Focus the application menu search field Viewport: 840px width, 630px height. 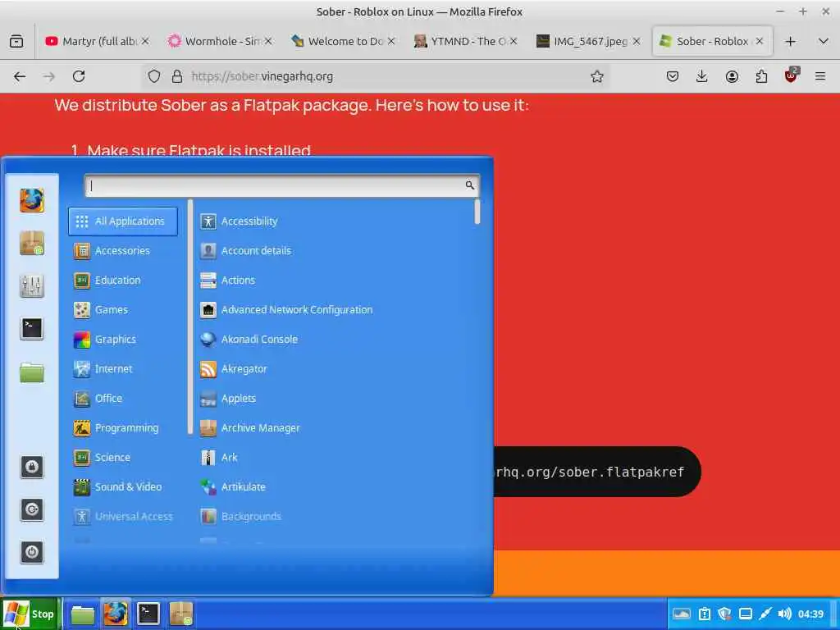coord(282,185)
